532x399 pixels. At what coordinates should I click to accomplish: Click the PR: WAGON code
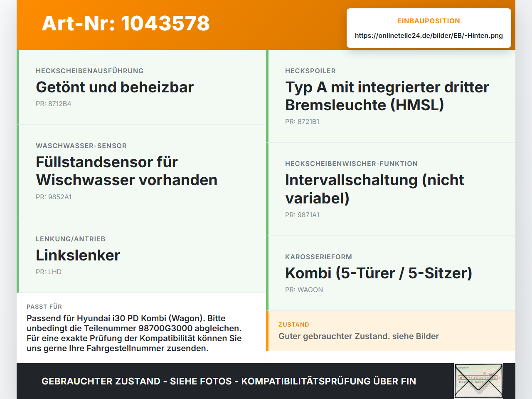(x=304, y=290)
